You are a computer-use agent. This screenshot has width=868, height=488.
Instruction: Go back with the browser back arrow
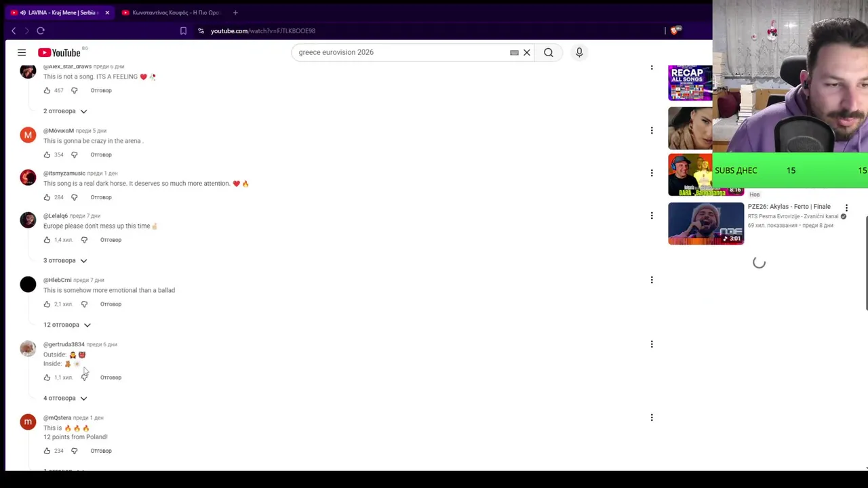(x=14, y=30)
